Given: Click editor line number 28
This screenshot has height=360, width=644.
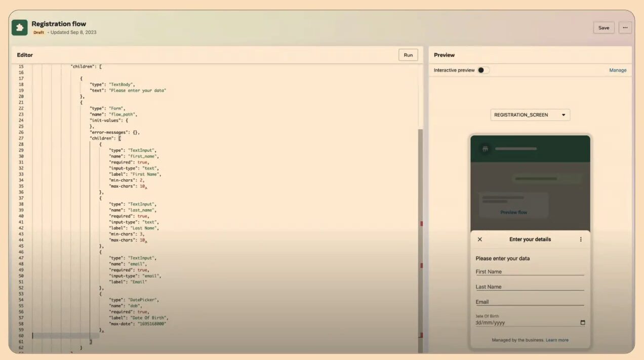Looking at the screenshot, I should (21, 144).
